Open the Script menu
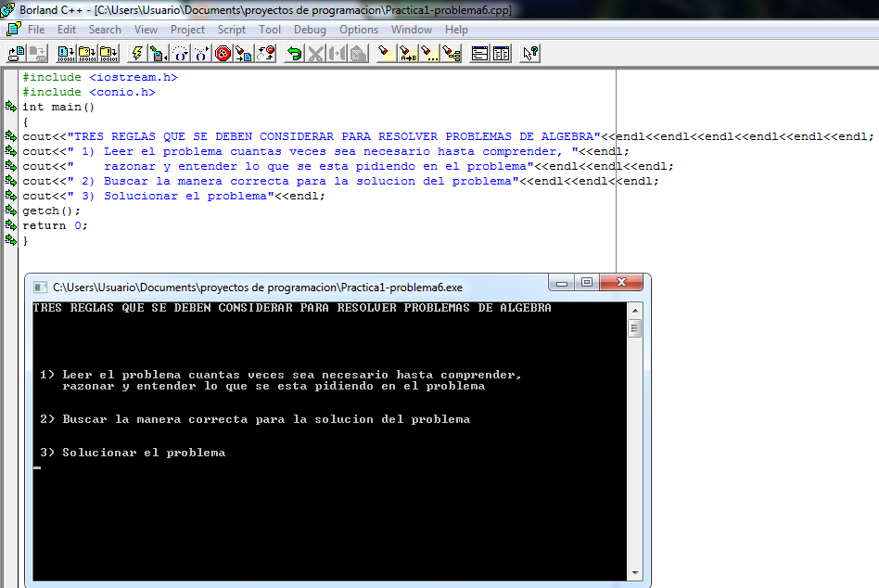The height and width of the screenshot is (588, 879). [231, 29]
